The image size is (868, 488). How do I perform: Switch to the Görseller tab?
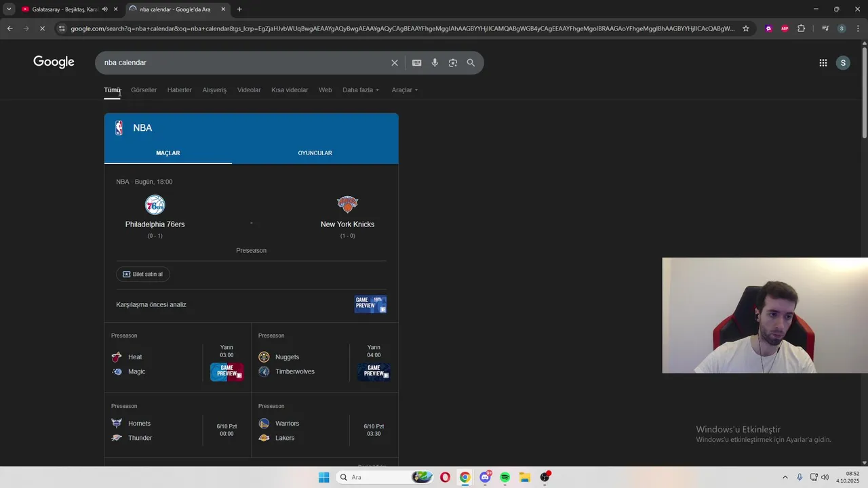coord(144,90)
